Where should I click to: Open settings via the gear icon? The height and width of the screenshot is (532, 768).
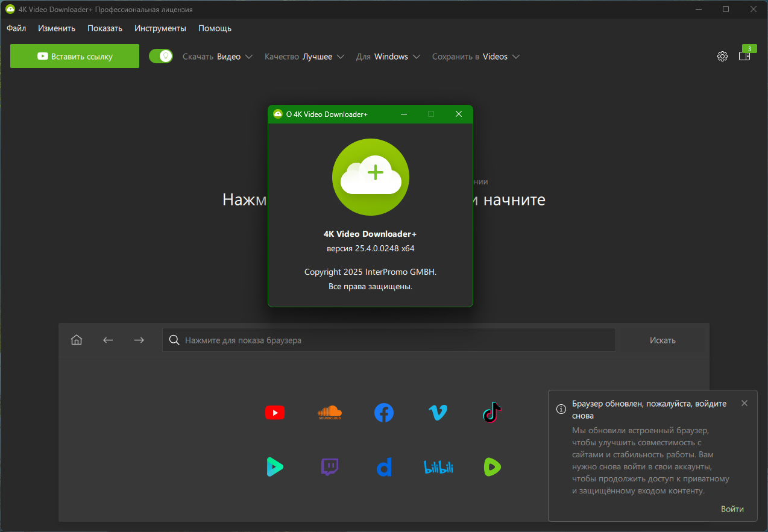click(722, 57)
